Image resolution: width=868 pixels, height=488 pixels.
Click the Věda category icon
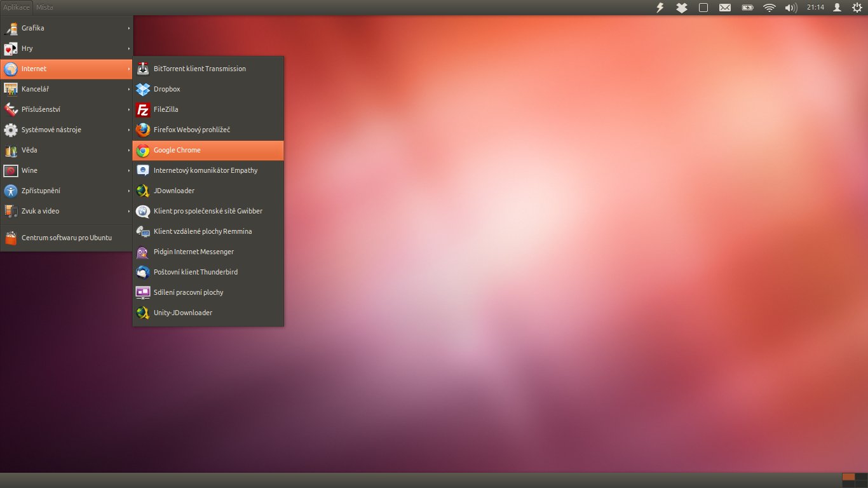(11, 150)
